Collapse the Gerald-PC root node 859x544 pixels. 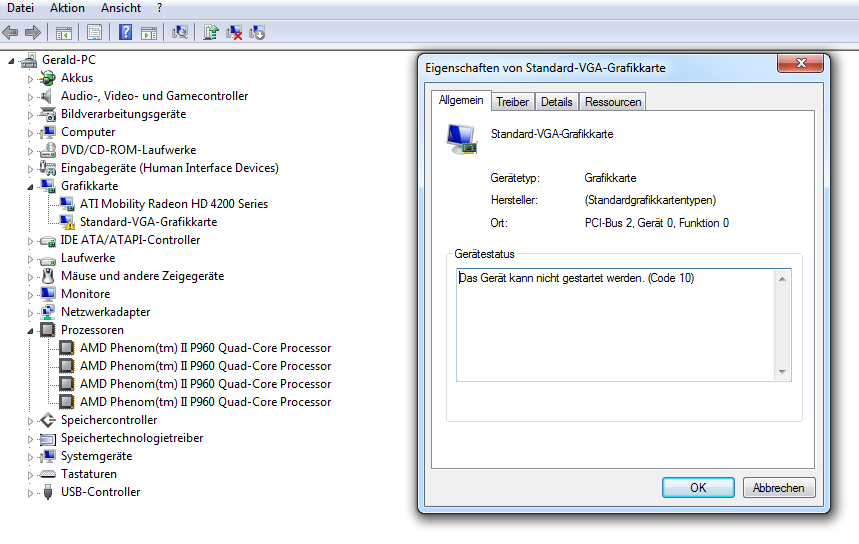12,61
